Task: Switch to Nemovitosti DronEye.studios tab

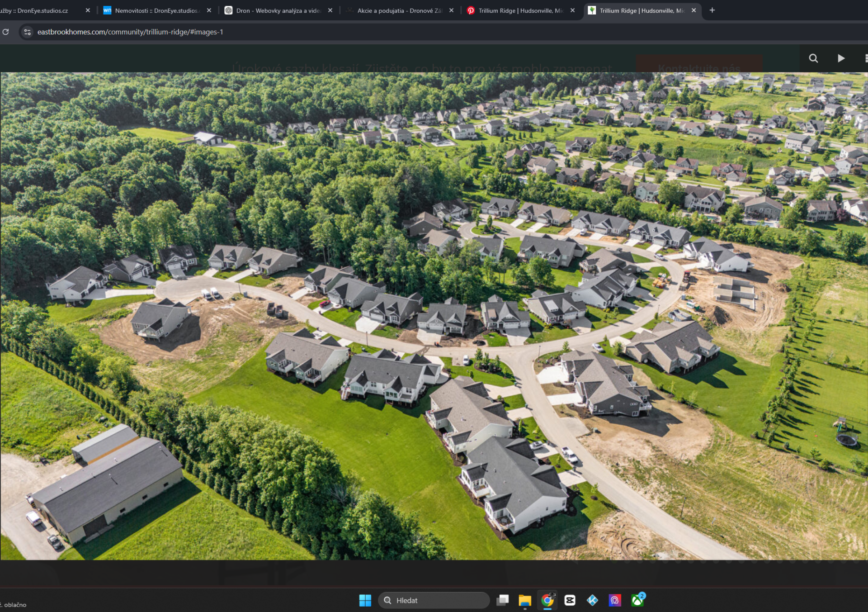Action: [x=156, y=10]
